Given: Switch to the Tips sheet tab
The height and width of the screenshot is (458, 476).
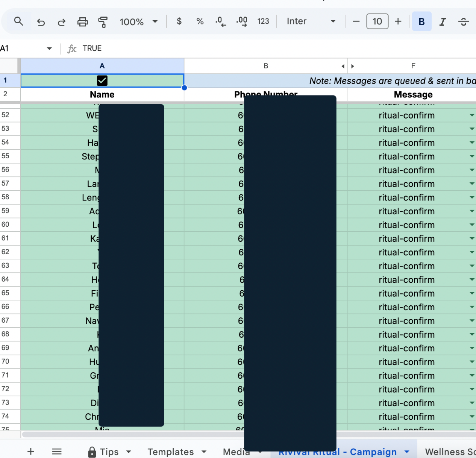Looking at the screenshot, I should (x=109, y=452).
